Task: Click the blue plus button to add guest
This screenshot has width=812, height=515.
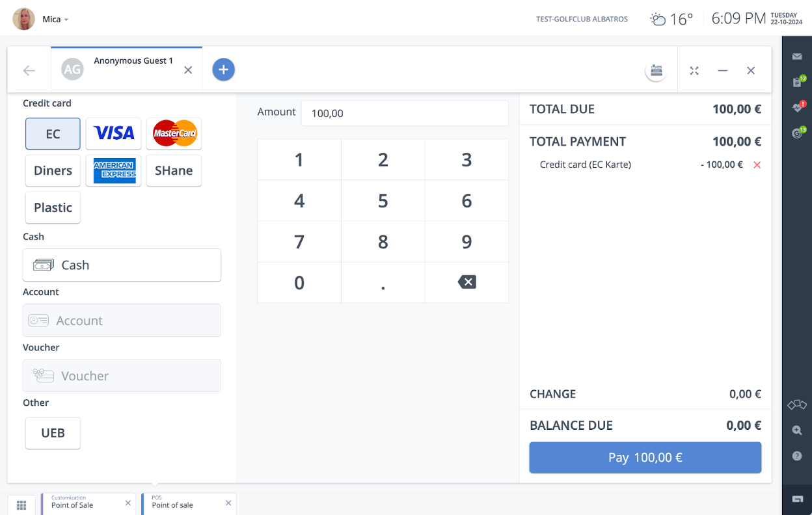Action: [223, 70]
